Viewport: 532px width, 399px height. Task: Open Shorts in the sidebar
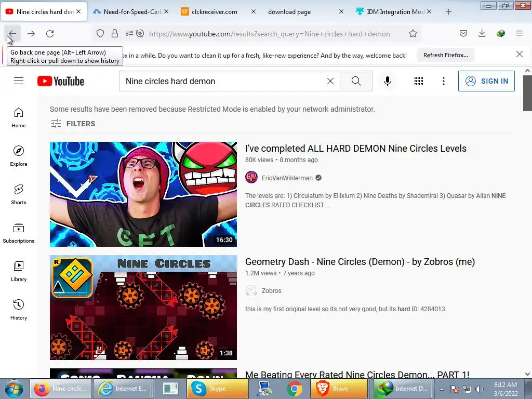click(x=19, y=194)
